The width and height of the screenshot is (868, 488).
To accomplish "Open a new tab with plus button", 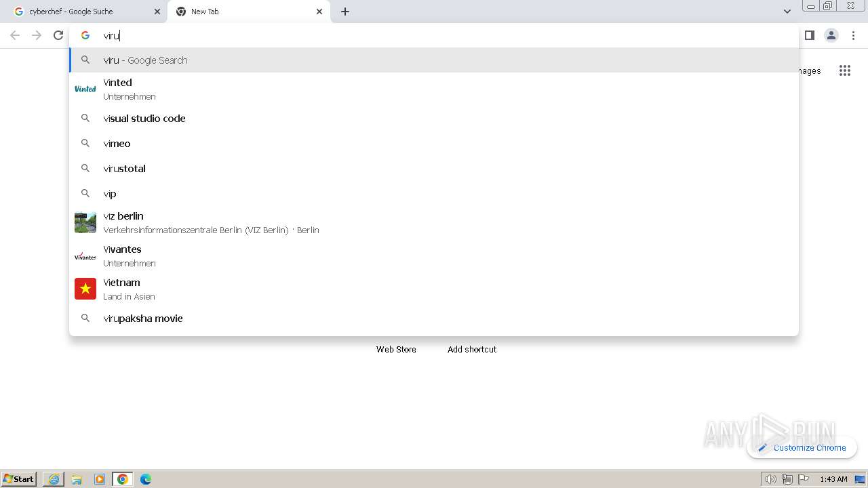I will pos(345,12).
